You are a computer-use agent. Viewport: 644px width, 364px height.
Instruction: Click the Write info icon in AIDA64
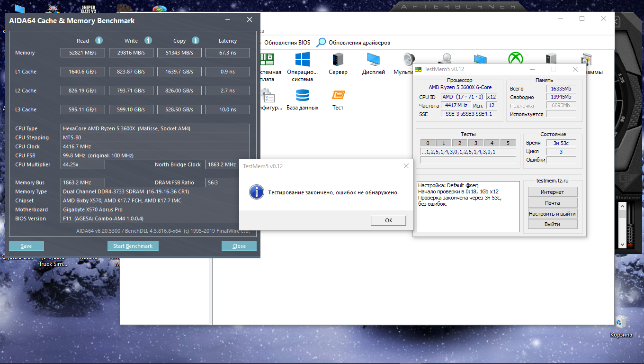(x=148, y=40)
